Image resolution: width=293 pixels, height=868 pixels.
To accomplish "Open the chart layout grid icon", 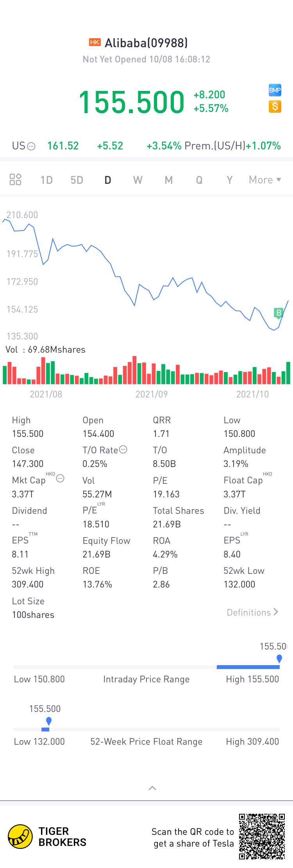I will (15, 179).
